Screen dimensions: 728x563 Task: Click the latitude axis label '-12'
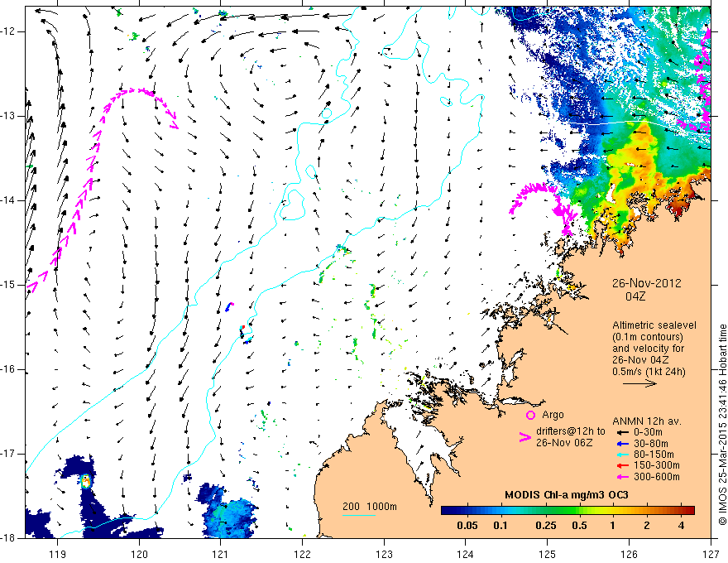9,31
